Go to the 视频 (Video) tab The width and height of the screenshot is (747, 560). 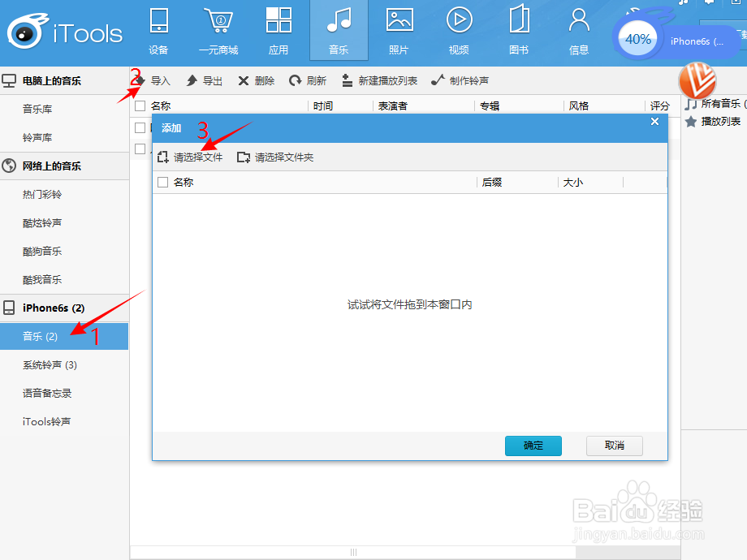coord(459,31)
